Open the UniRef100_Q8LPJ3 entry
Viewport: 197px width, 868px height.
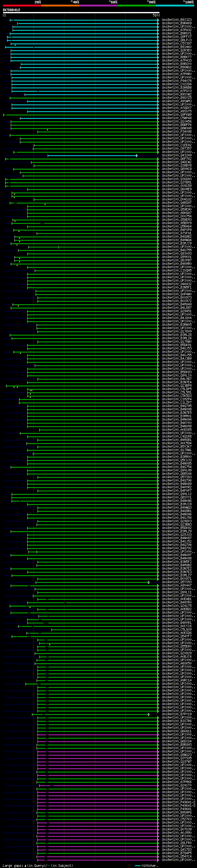177,40
